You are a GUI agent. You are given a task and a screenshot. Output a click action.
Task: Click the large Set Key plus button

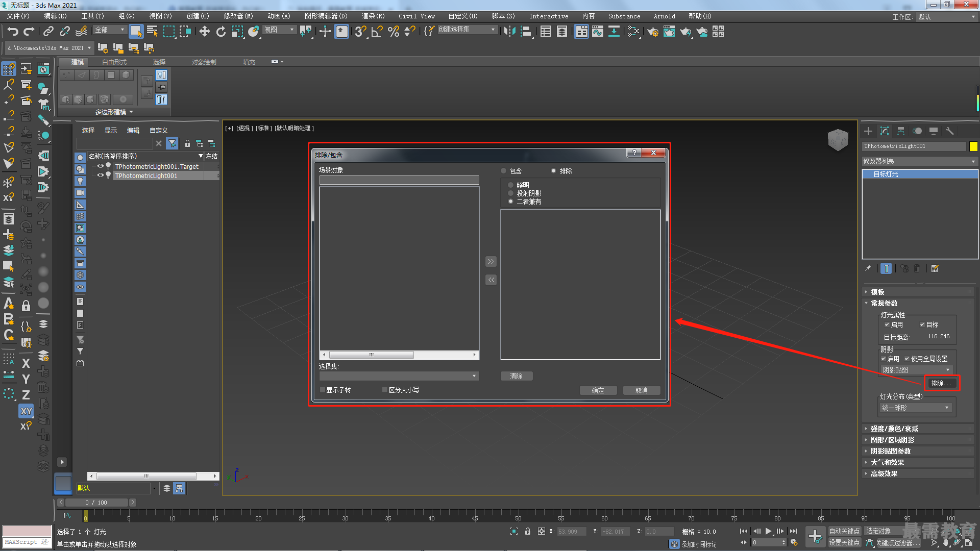[815, 536]
